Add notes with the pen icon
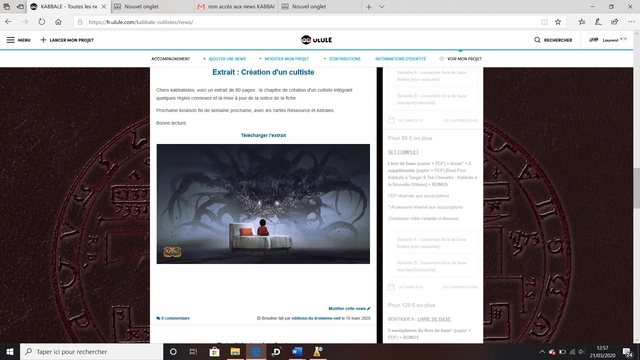Viewport: 640px width, 360px height. (598, 22)
